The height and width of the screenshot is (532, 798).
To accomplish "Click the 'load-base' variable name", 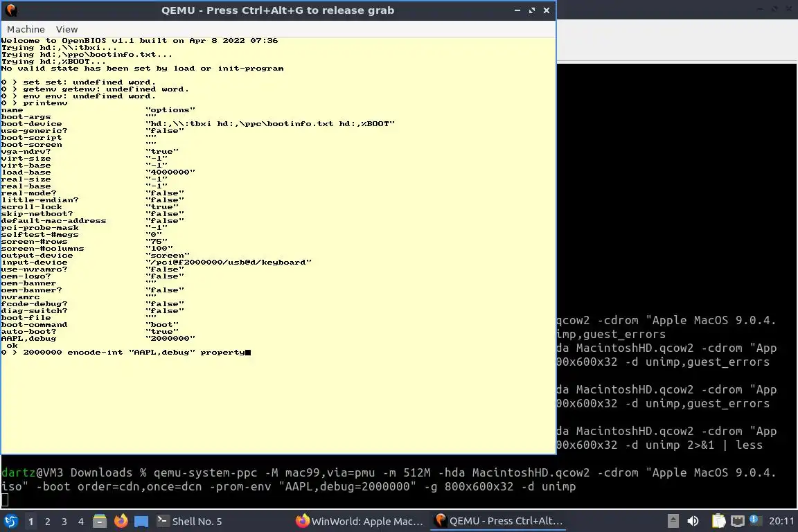I will [x=26, y=172].
